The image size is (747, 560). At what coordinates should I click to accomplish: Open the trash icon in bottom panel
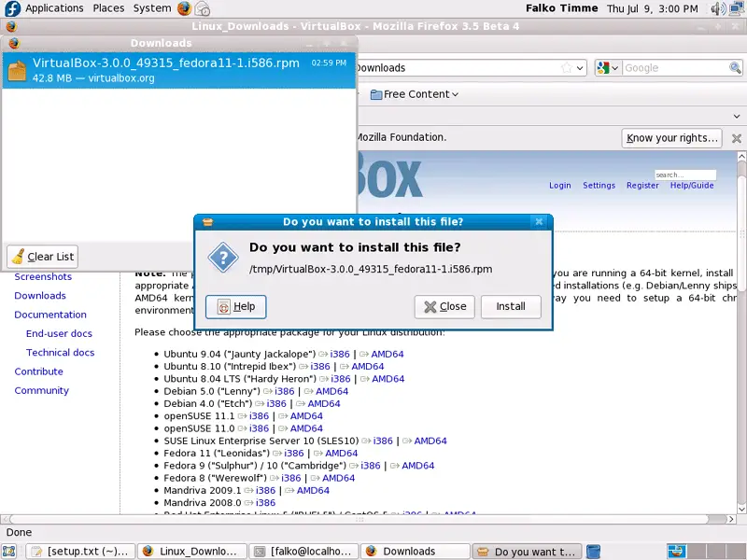[593, 552]
